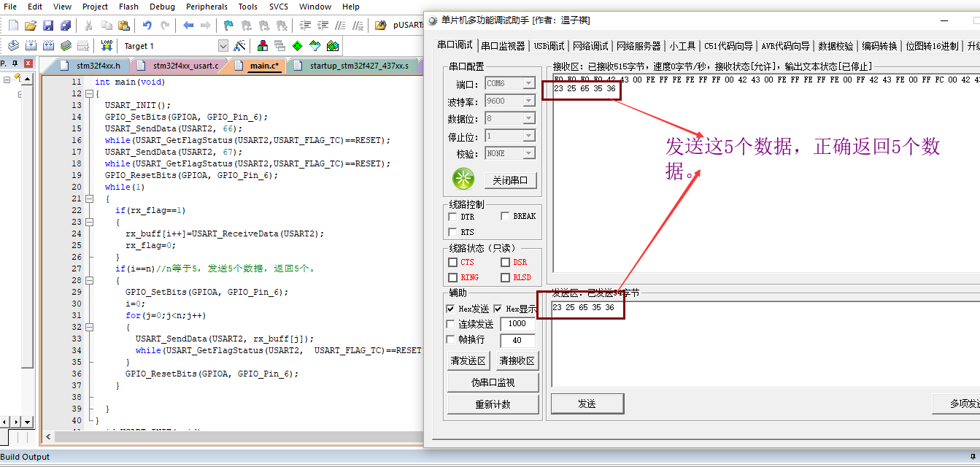
Task: Open Target 1 selection dropdown
Action: pos(223,46)
